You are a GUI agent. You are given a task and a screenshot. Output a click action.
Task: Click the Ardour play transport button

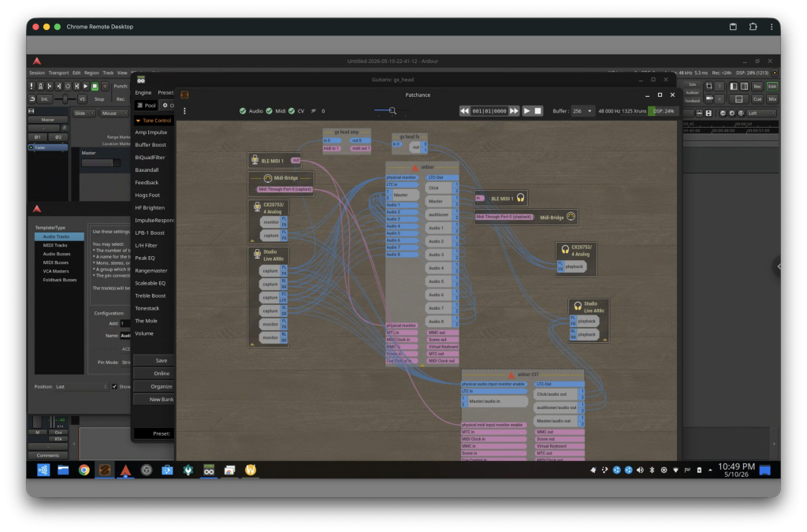(x=85, y=87)
